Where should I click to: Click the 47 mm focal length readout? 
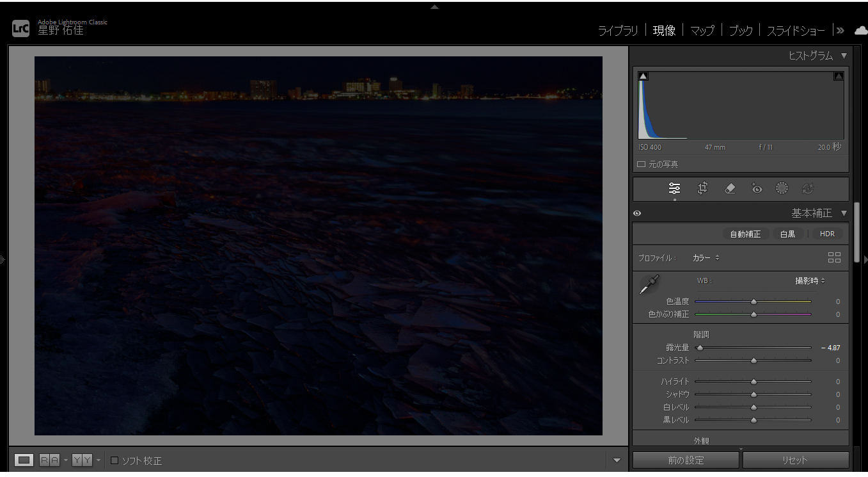715,147
